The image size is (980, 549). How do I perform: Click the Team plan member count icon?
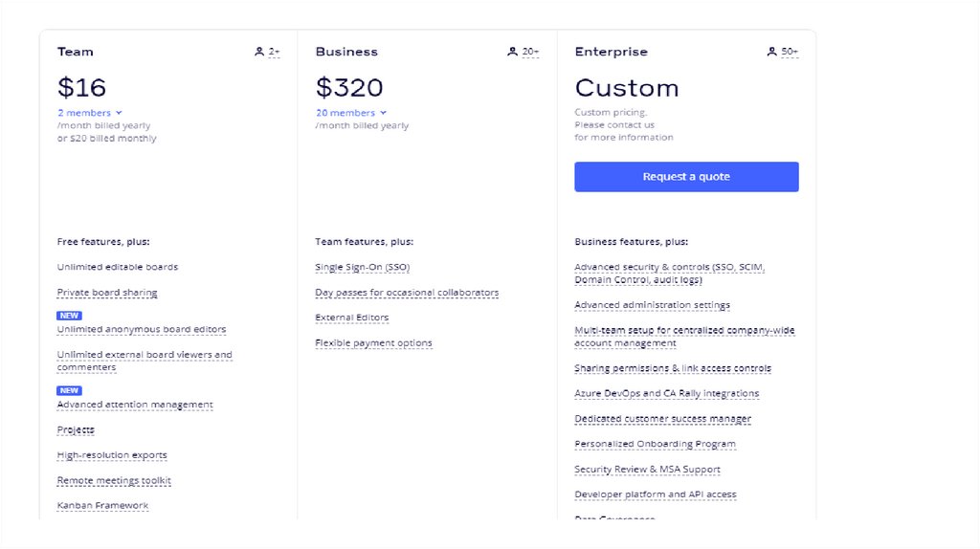(259, 52)
